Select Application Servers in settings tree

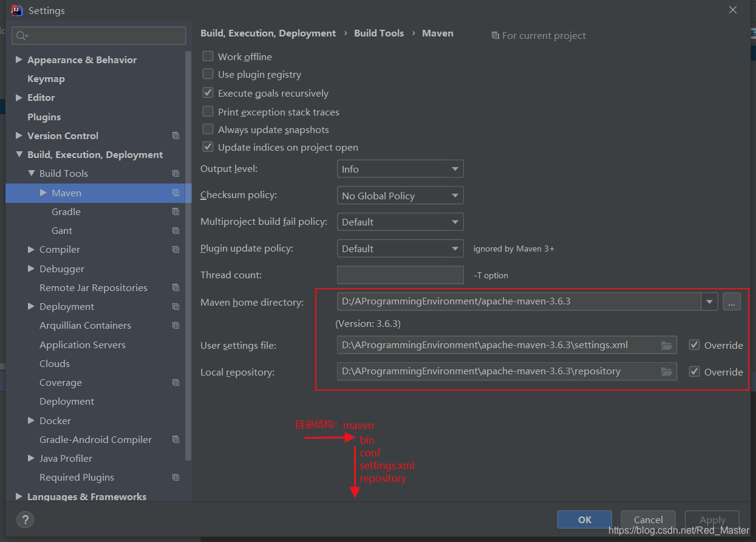click(x=83, y=345)
